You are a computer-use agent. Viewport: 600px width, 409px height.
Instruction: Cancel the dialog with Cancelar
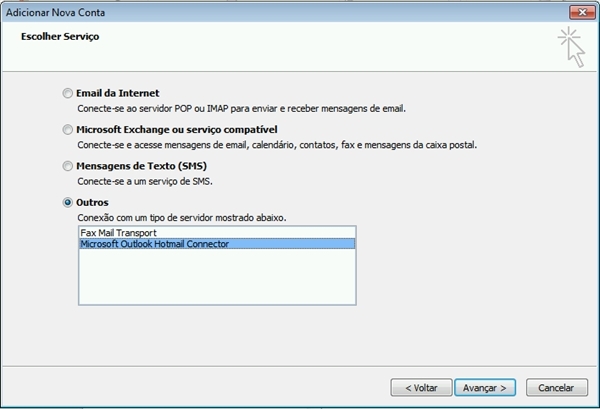click(556, 388)
